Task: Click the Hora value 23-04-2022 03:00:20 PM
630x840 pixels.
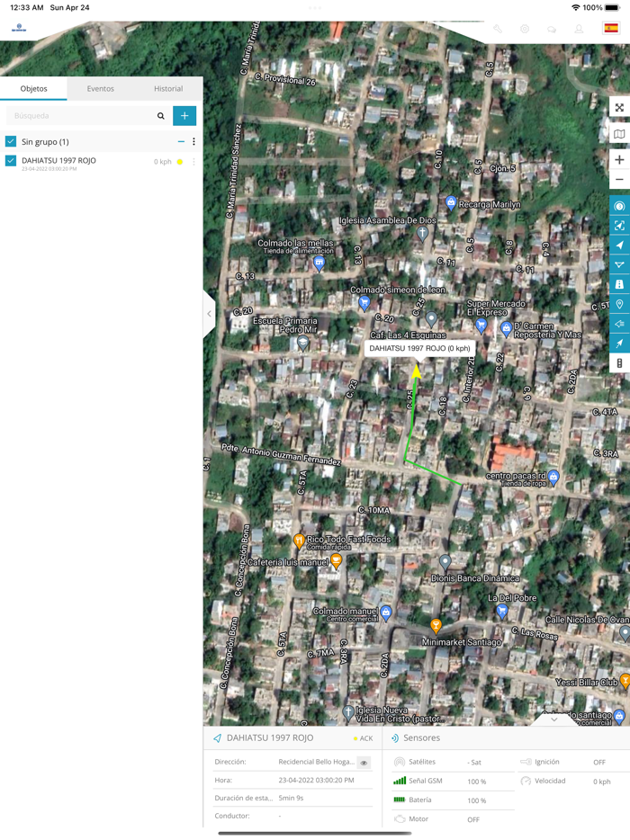Action: click(316, 781)
